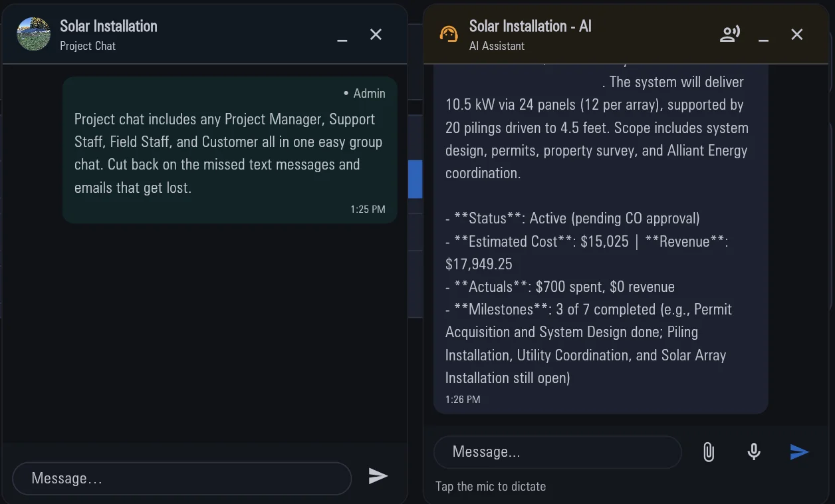Click the 'Admin' sender label
835x504 pixels.
point(369,94)
